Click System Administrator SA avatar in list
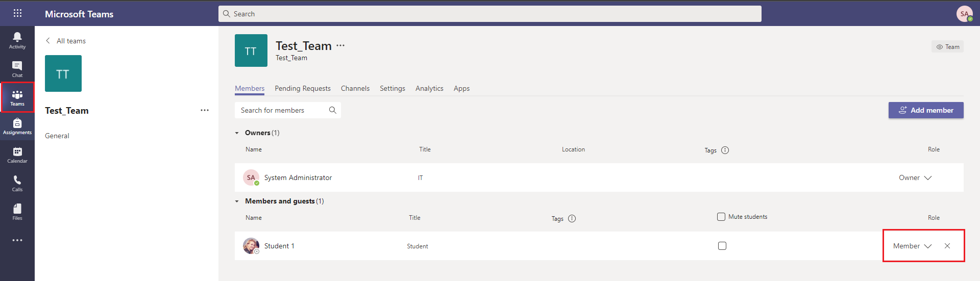980x281 pixels. (251, 177)
